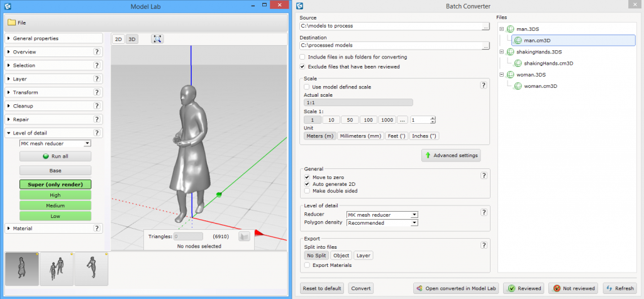Image resolution: width=644 pixels, height=299 pixels.
Task: Enable Include files in sub folders
Action: (303, 57)
